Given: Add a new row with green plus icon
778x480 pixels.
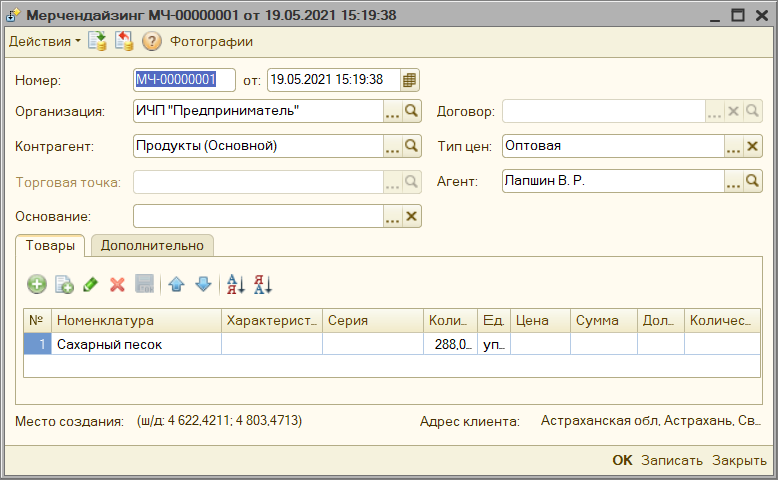Looking at the screenshot, I should (37, 284).
